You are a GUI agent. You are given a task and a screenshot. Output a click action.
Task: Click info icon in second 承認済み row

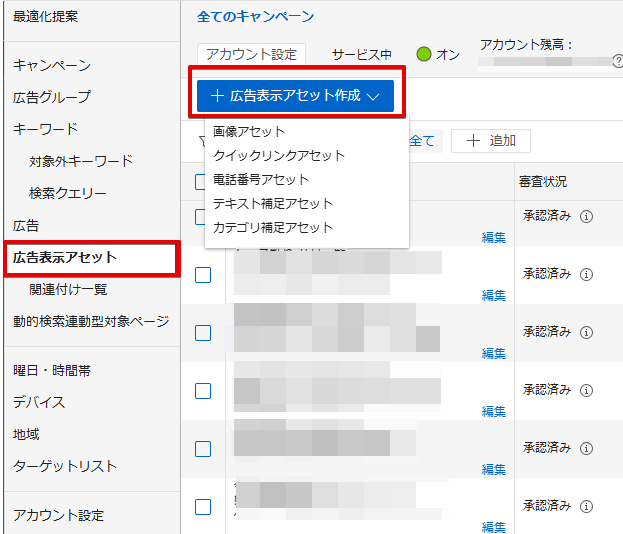587,274
